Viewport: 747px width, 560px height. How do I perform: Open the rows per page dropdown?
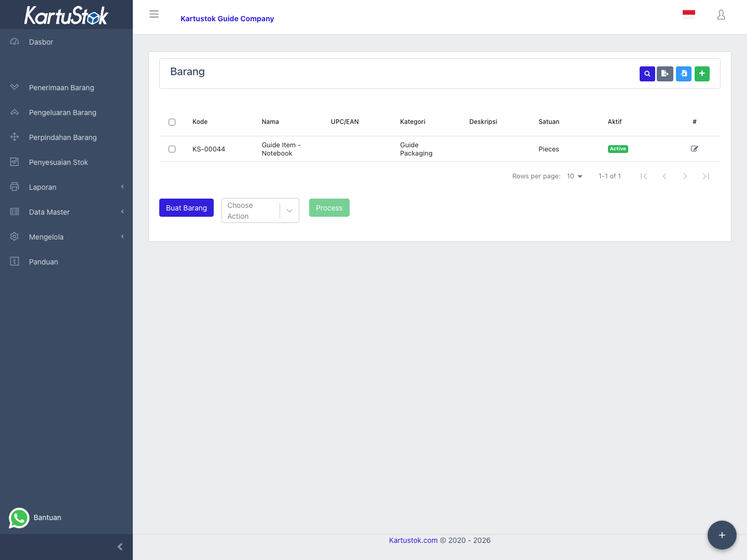[574, 176]
